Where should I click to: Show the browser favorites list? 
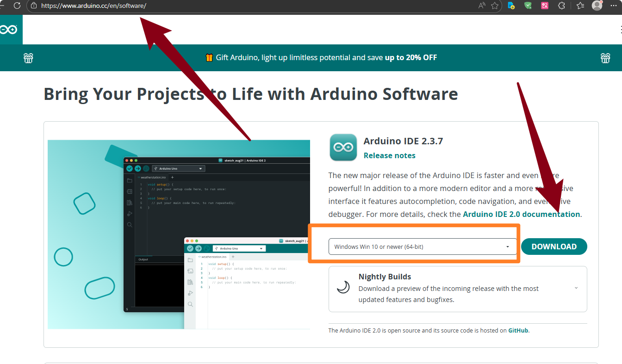[580, 6]
